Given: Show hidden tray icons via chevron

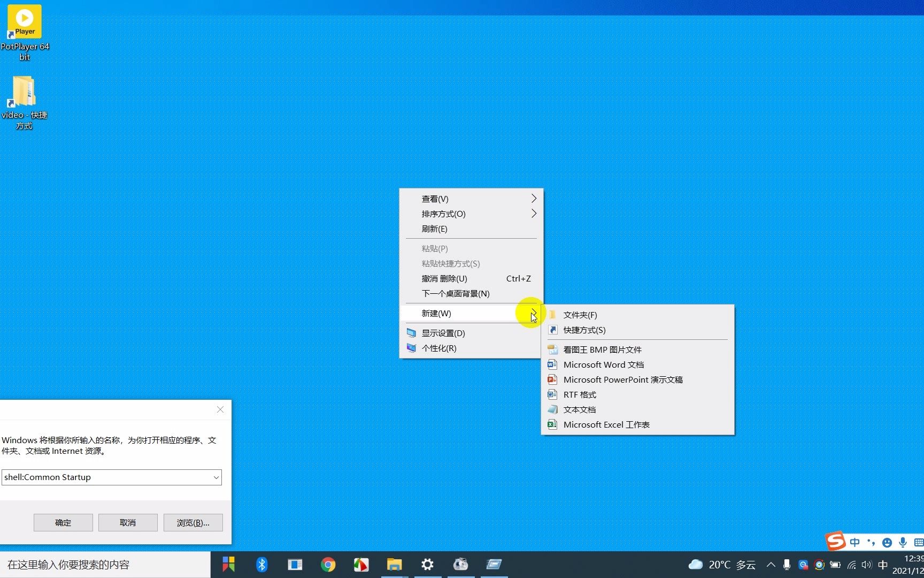Looking at the screenshot, I should 771,565.
